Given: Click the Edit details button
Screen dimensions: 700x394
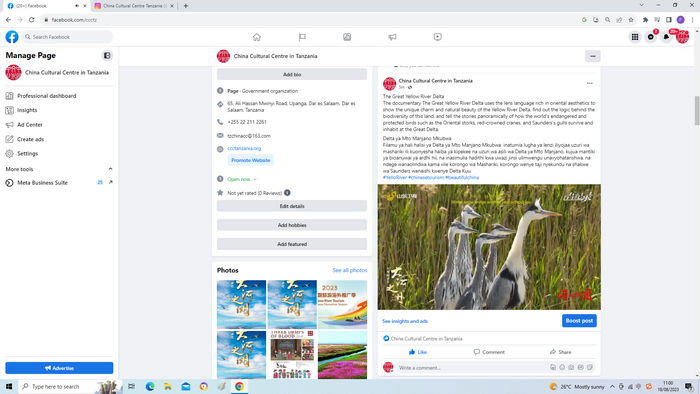Looking at the screenshot, I should [292, 206].
